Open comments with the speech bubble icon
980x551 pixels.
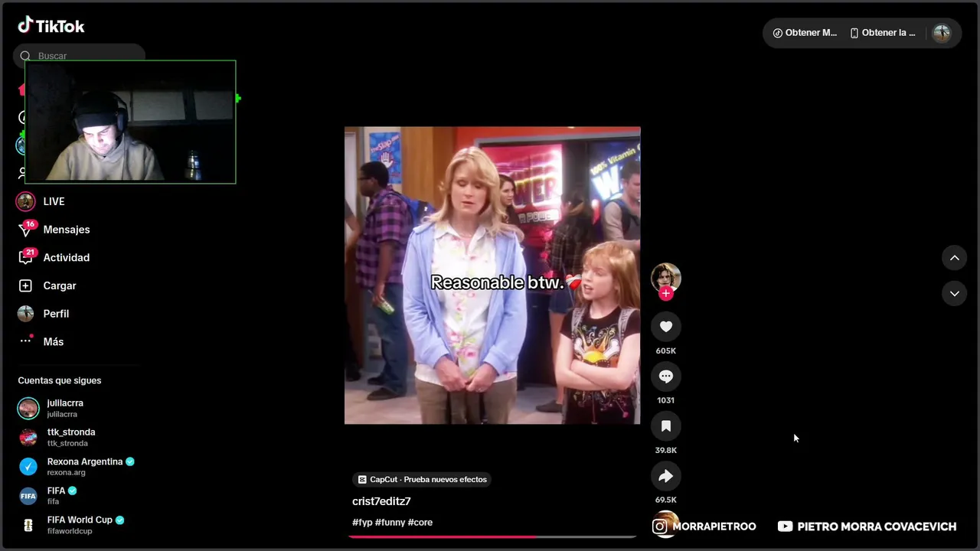click(x=666, y=377)
